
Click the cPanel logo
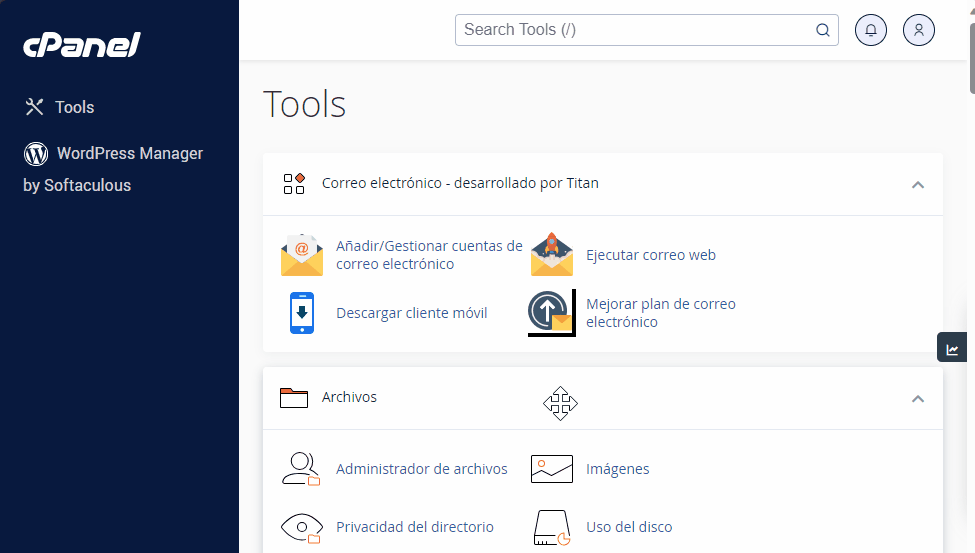(x=82, y=45)
